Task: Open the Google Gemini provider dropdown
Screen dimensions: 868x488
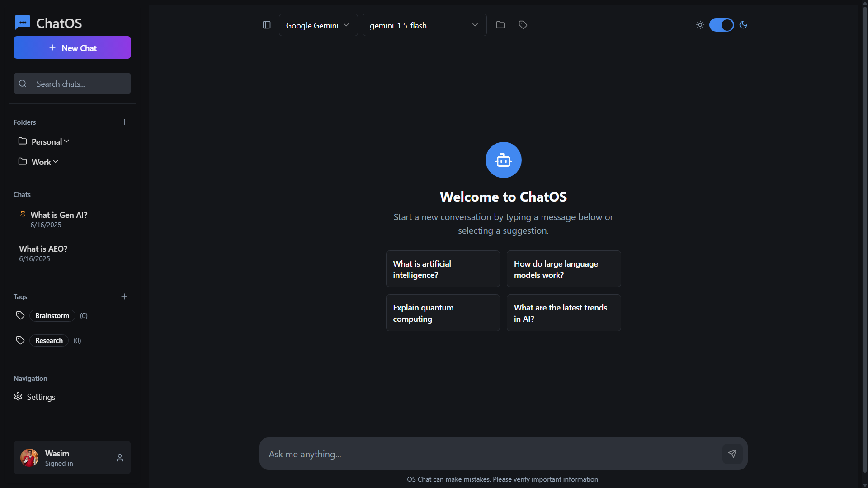Action: coord(318,25)
